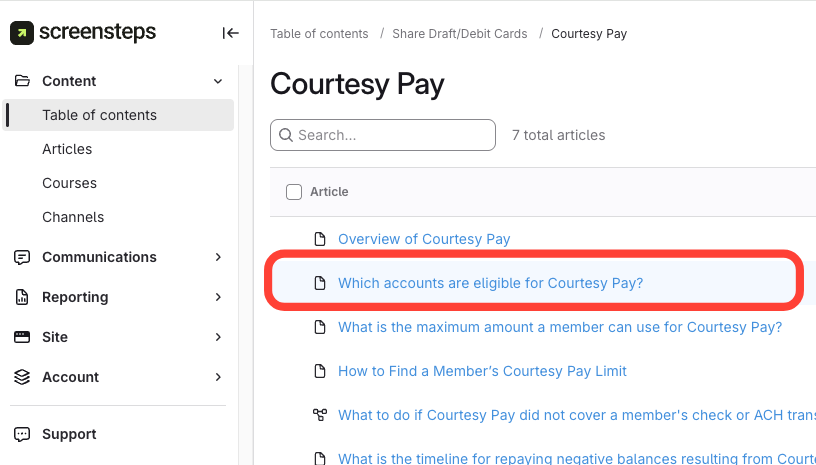
Task: Toggle the select-all Article checkbox
Action: point(294,192)
